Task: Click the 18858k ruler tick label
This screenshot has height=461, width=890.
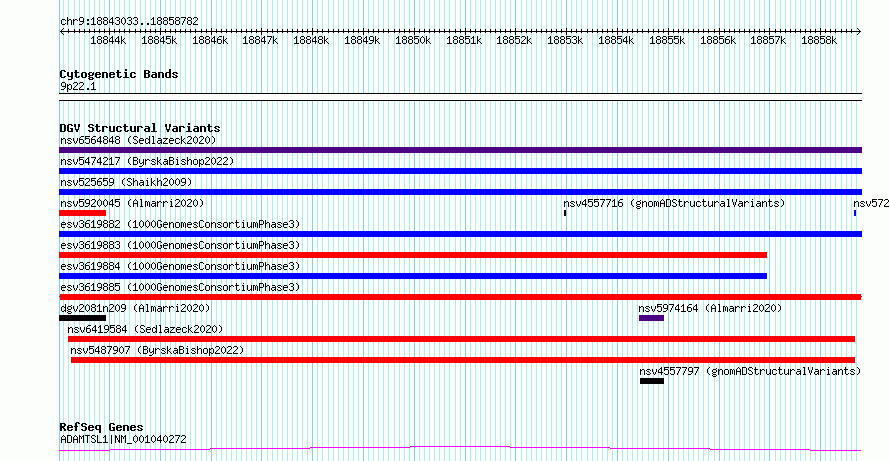Action: coord(819,41)
